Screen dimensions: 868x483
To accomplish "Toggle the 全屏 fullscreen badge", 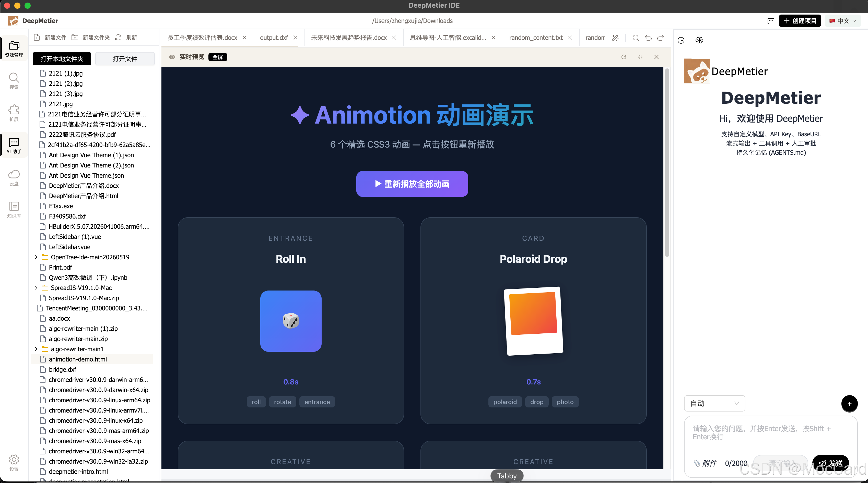I will point(218,57).
